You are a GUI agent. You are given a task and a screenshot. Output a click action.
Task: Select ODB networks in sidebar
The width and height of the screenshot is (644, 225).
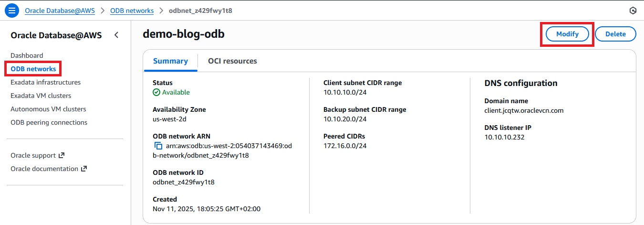pos(33,69)
